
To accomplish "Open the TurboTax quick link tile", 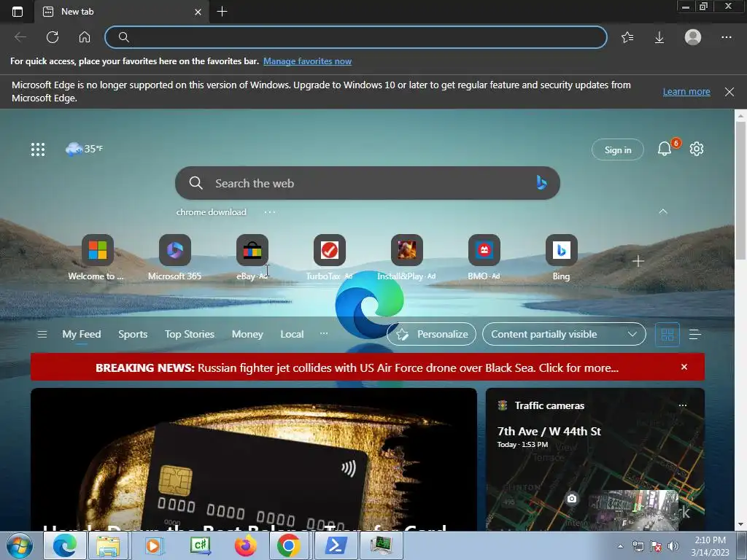I will coord(329,257).
